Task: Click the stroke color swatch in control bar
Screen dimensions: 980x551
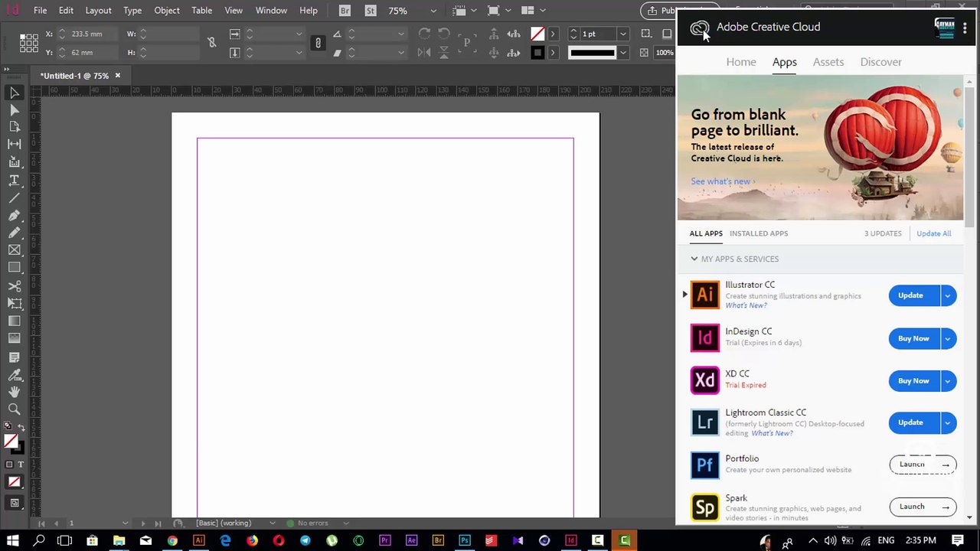Action: pos(537,53)
